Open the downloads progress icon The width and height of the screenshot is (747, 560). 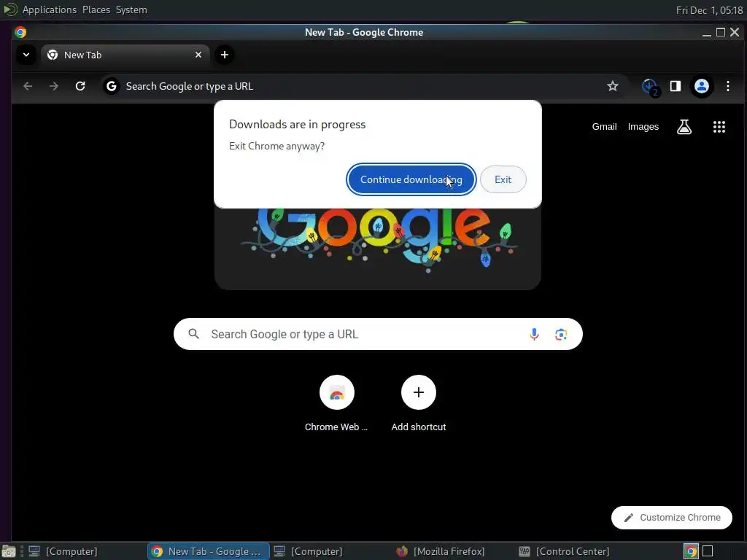click(x=650, y=87)
